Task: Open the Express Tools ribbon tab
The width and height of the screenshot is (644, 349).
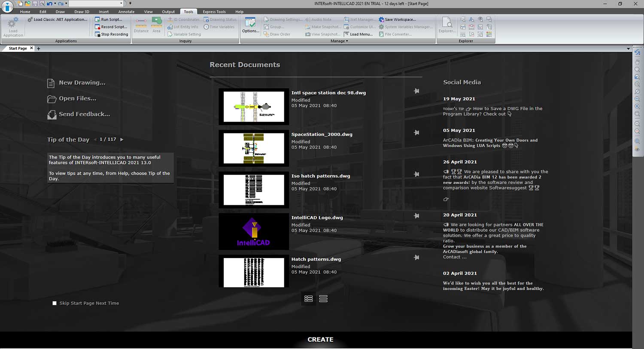Action: click(214, 12)
